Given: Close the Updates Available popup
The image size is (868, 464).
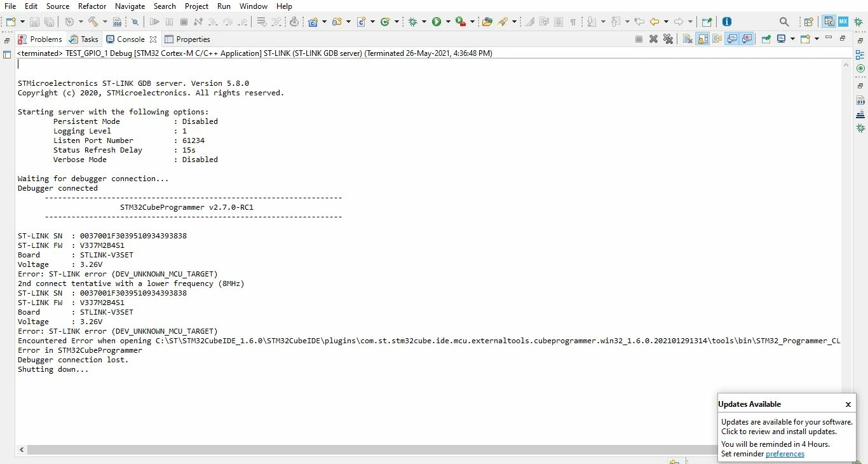Looking at the screenshot, I should click(x=848, y=404).
